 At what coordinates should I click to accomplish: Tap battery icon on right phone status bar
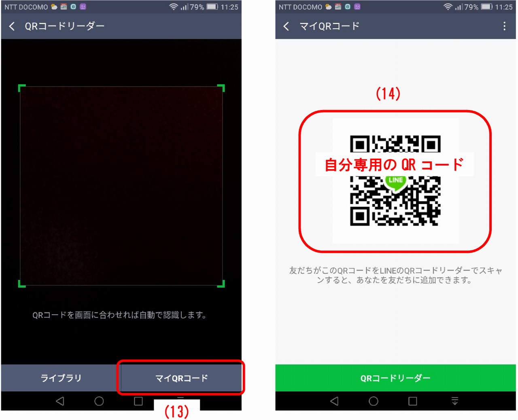tap(486, 7)
